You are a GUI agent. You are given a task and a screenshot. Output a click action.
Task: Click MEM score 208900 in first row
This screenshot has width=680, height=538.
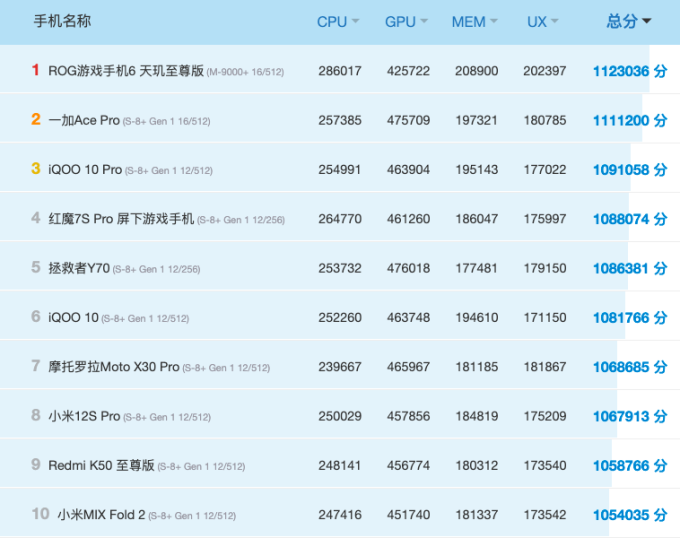click(x=476, y=71)
